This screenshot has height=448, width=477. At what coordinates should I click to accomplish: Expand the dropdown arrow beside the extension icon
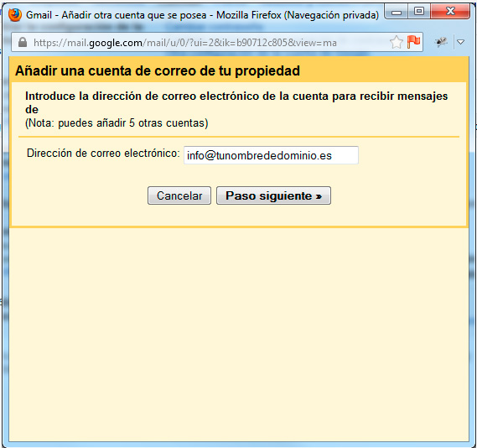click(460, 42)
